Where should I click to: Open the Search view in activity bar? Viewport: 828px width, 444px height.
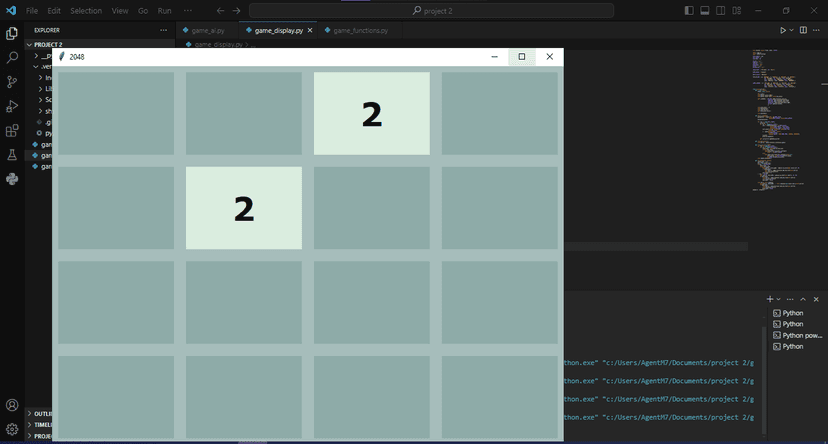[12, 58]
